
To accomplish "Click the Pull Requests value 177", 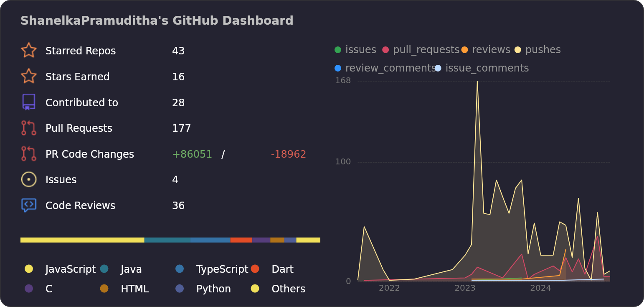I will 182,128.
